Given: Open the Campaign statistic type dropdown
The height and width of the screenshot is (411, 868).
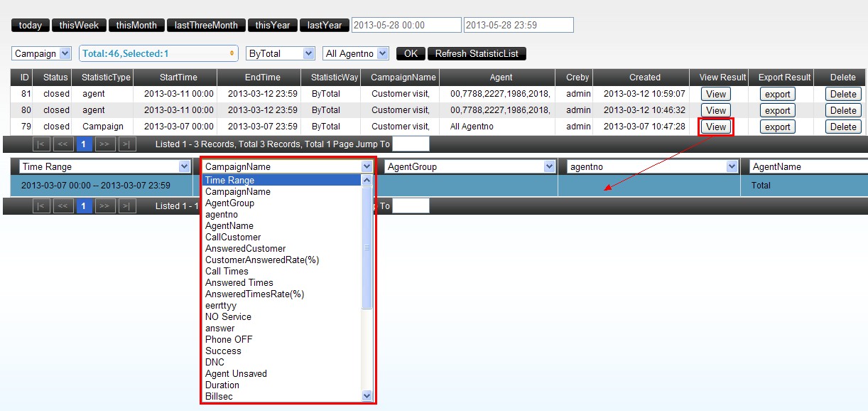Looking at the screenshot, I should coord(42,54).
